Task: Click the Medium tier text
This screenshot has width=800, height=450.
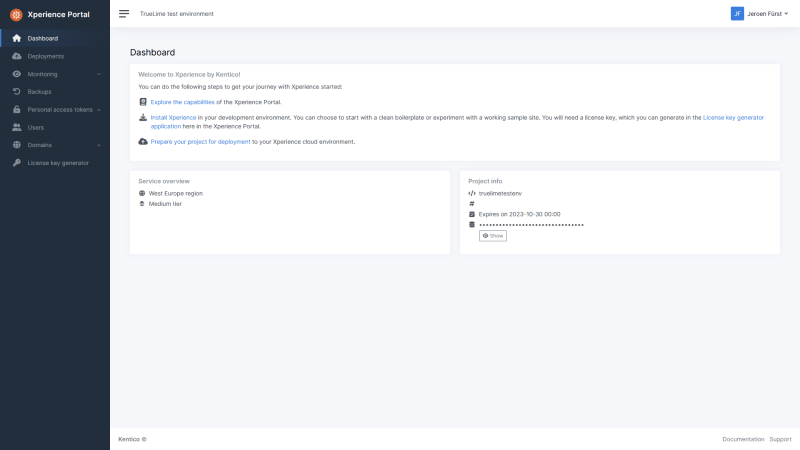Action: 165,204
